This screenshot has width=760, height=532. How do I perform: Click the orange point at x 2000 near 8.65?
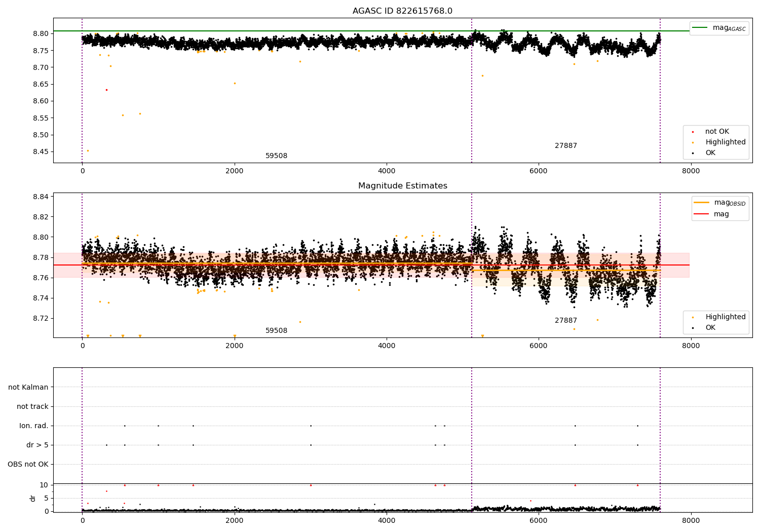(235, 83)
